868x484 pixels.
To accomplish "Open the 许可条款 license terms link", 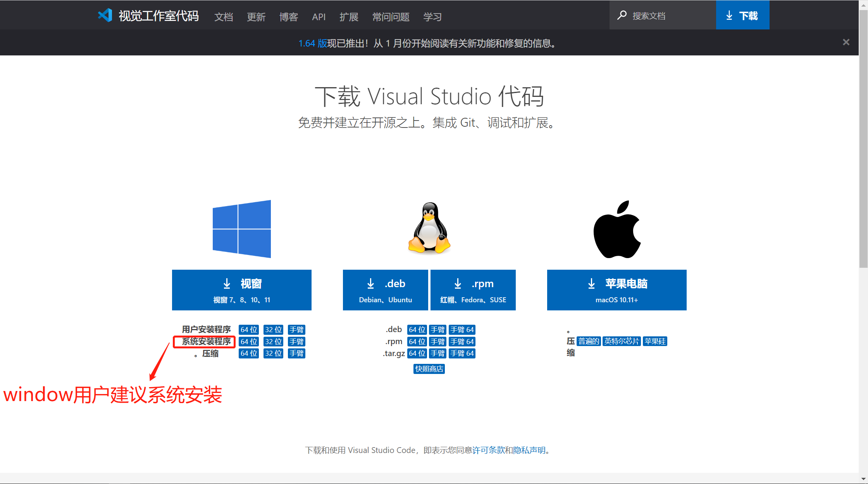I will pos(488,450).
